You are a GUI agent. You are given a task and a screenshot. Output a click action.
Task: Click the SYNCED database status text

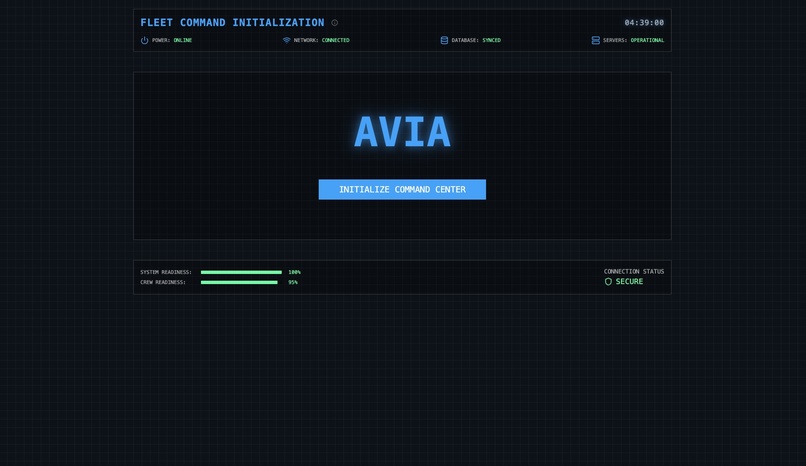[491, 40]
